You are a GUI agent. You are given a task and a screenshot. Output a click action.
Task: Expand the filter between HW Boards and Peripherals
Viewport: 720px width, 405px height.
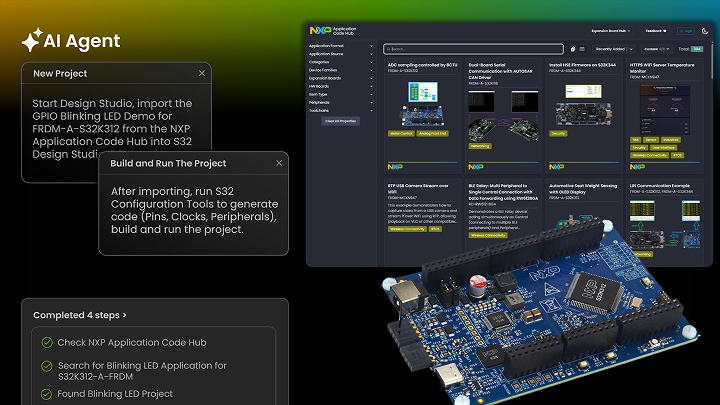341,94
